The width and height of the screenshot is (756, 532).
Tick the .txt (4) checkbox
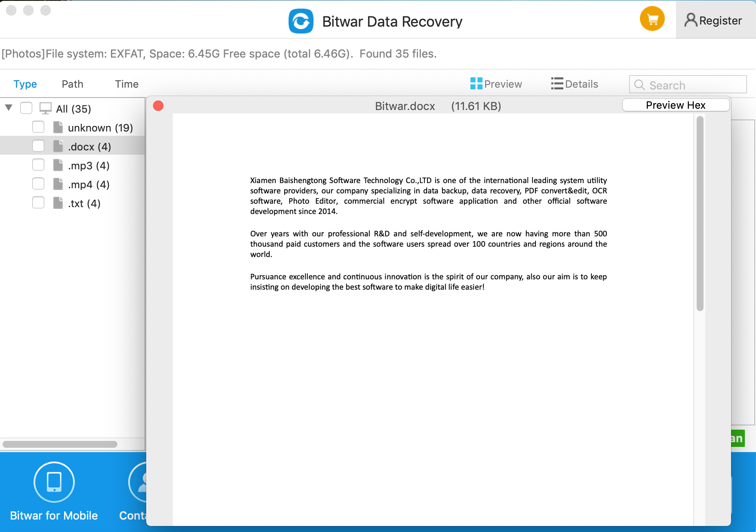pyautogui.click(x=38, y=202)
